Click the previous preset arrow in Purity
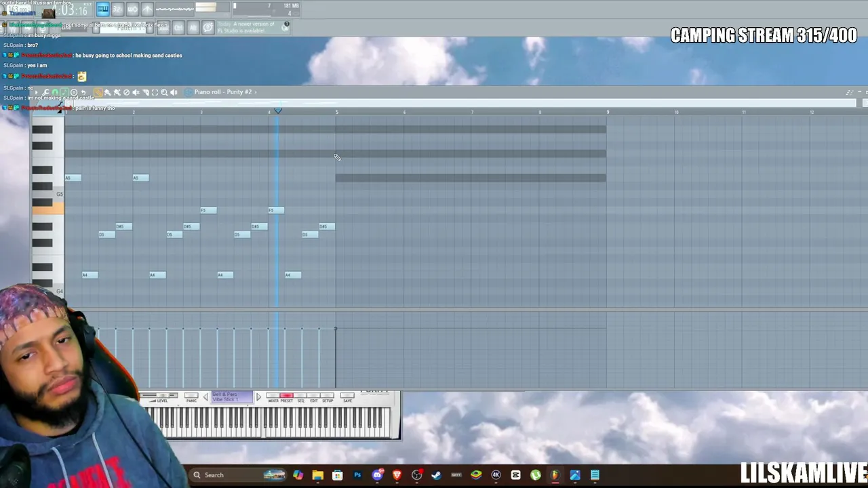This screenshot has width=868, height=488. click(x=206, y=397)
